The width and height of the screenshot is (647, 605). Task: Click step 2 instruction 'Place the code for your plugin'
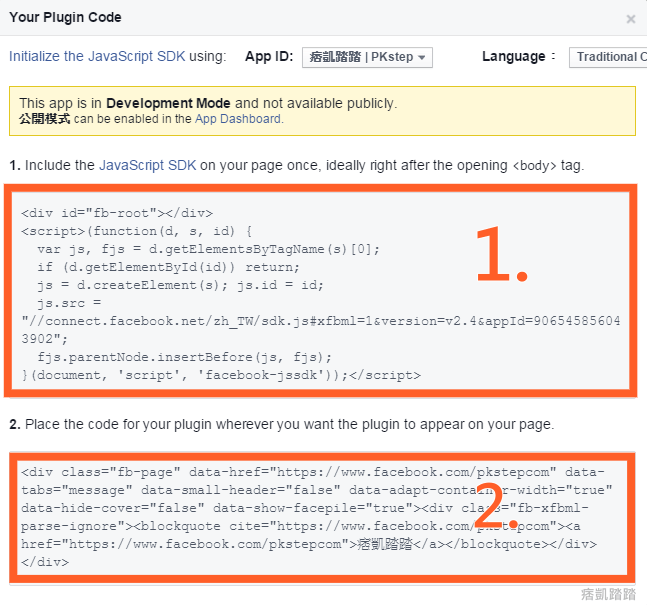coord(281,424)
